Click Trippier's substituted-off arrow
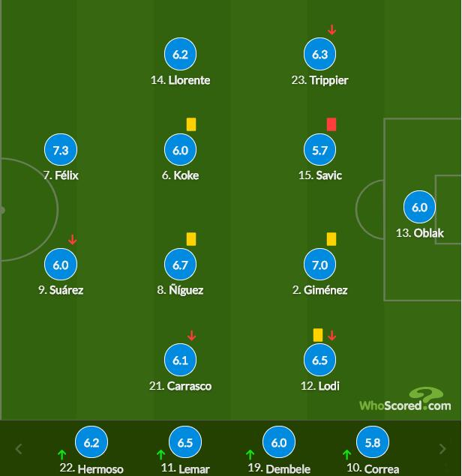 (332, 30)
